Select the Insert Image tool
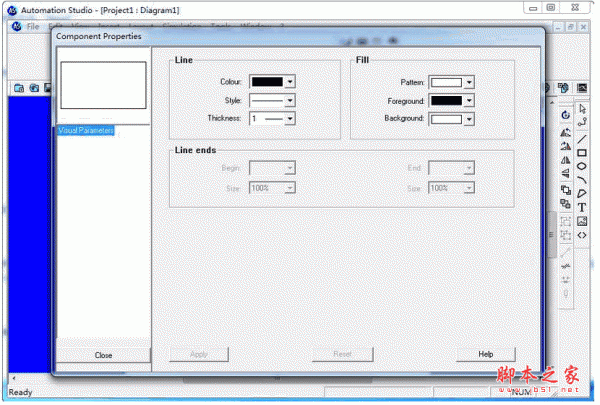 pos(582,221)
